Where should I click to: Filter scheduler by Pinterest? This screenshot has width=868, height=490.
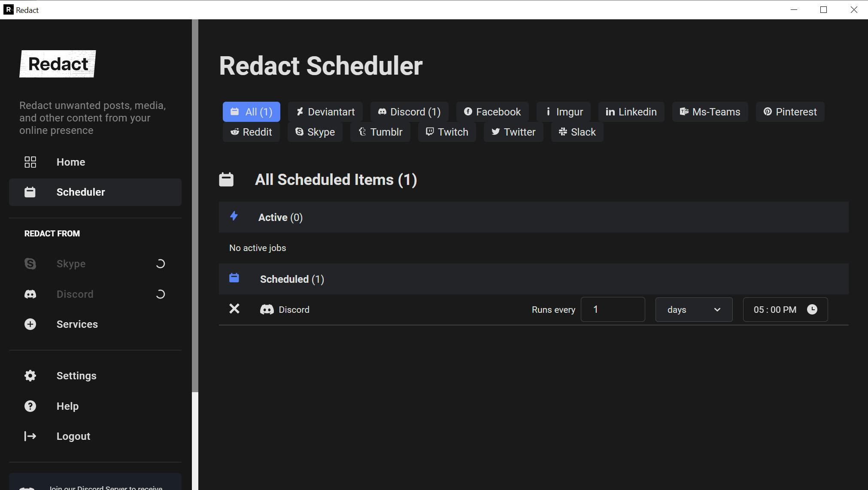coord(790,112)
